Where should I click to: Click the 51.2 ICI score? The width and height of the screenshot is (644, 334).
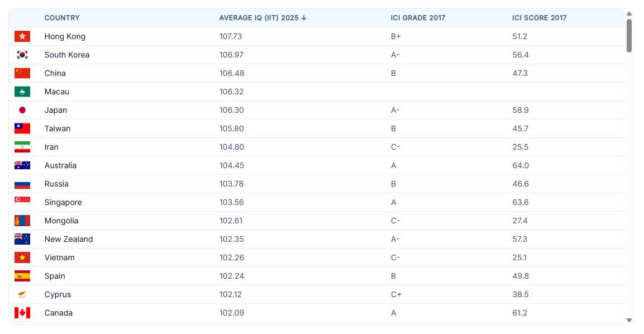click(519, 36)
